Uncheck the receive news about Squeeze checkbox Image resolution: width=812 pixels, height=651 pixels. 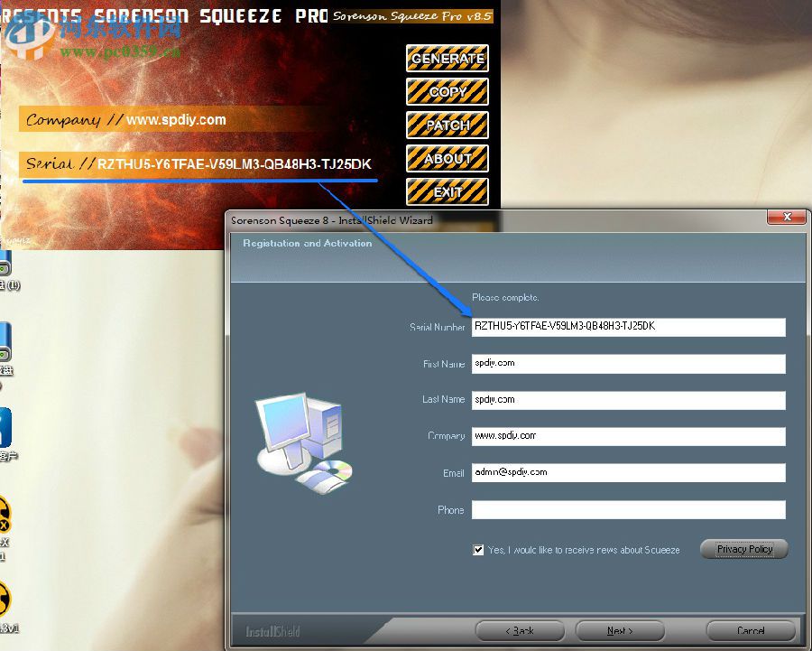(x=478, y=550)
